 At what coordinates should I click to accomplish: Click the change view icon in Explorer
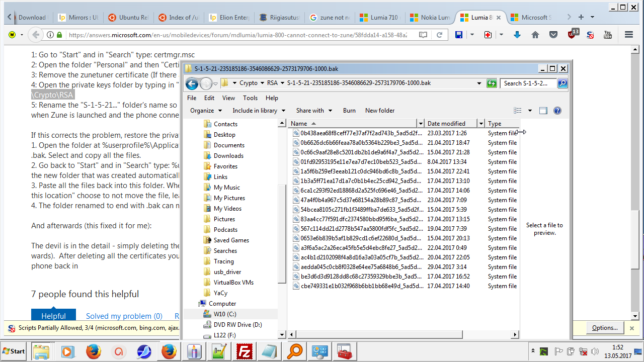(x=518, y=111)
